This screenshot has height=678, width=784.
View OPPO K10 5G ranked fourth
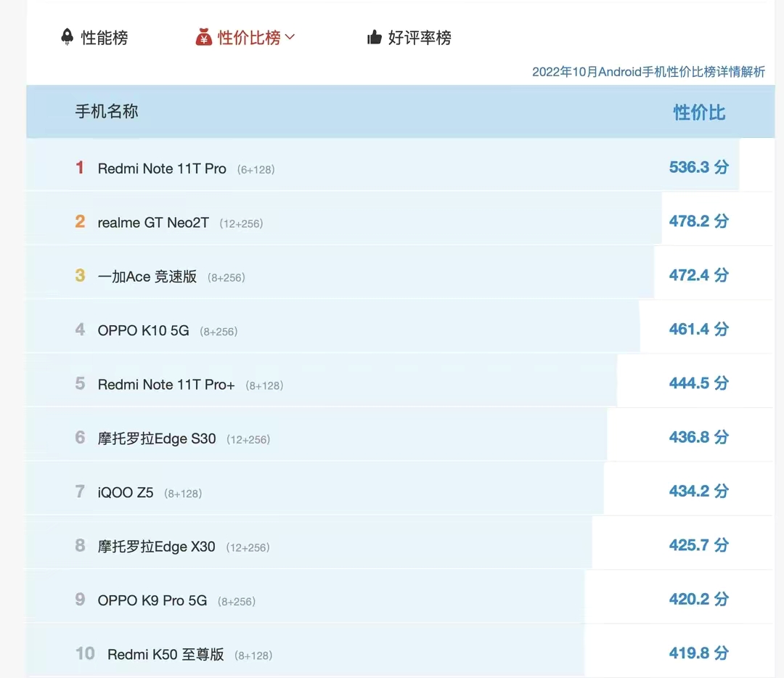pyautogui.click(x=143, y=330)
